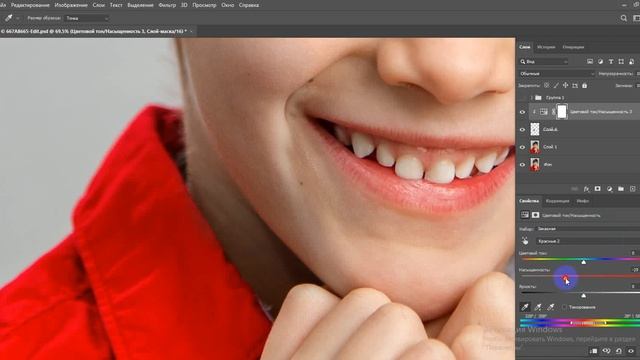Open the Редактирование menu
This screenshot has width=640, height=360.
click(x=30, y=5)
